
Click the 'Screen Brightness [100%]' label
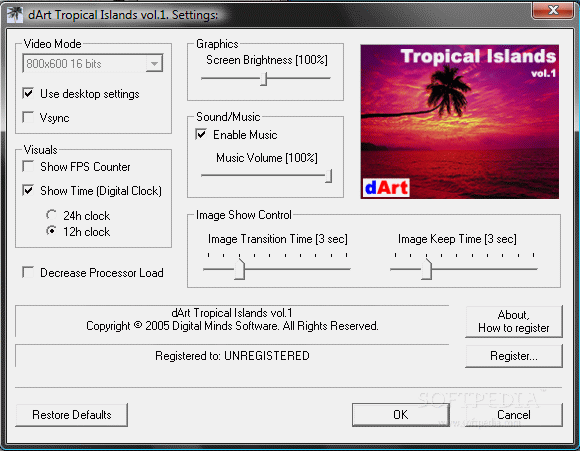267,60
